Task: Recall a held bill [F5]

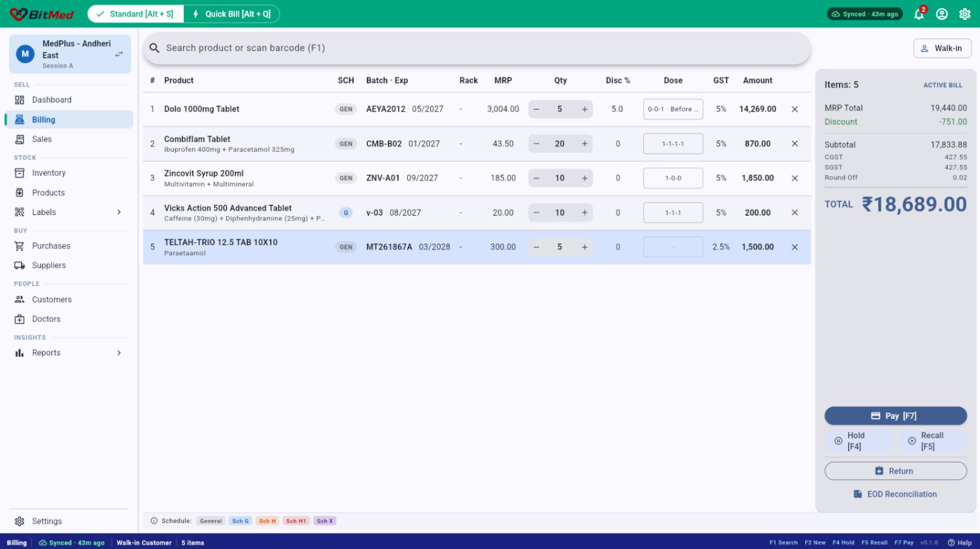Action: click(932, 441)
